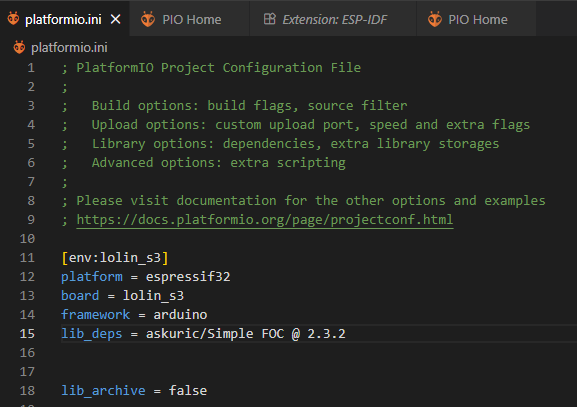Click the extension icon on ESP-IDF tab
Viewport: 577px width, 407px height.
point(270,19)
